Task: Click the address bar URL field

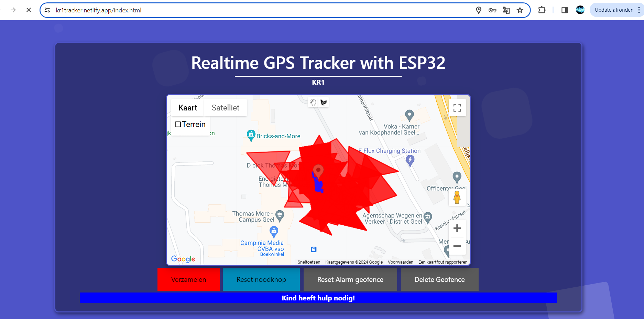Action: (241, 10)
